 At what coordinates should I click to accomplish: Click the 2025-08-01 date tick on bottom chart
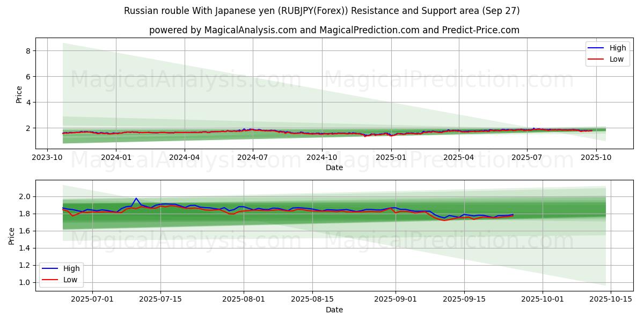(x=244, y=299)
